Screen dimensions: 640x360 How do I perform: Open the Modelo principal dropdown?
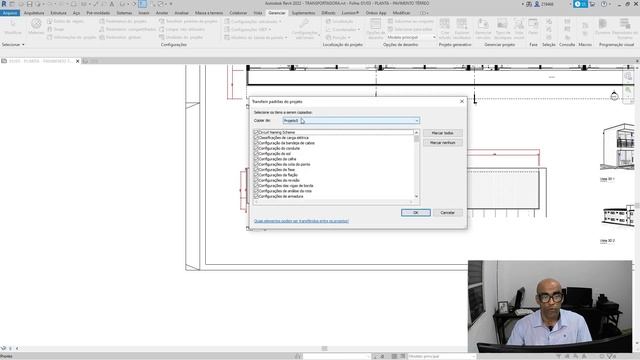tap(411, 37)
